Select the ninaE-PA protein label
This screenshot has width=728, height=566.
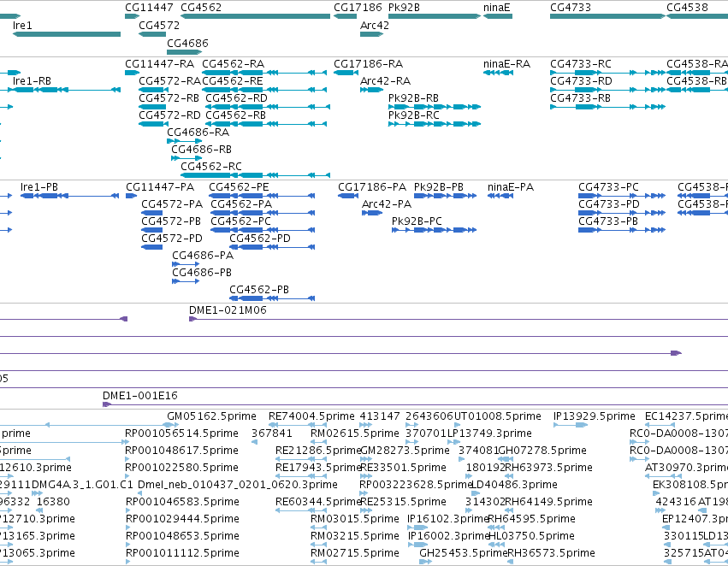pos(511,187)
